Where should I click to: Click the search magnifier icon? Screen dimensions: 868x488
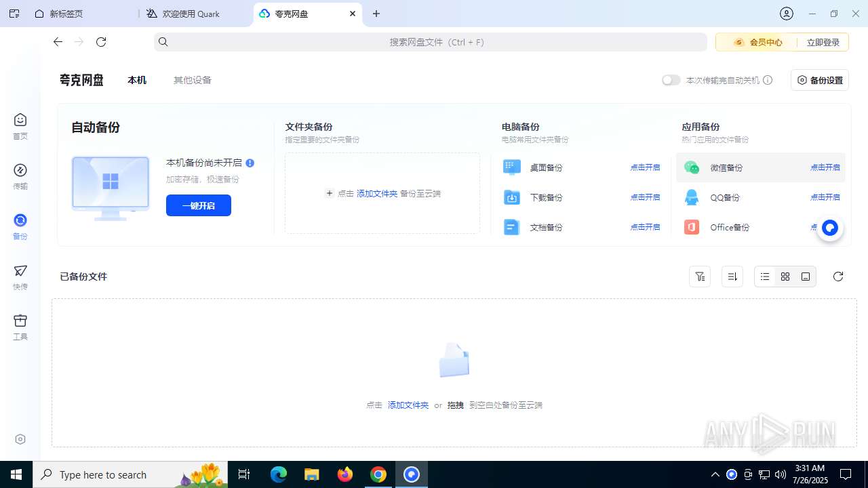tap(163, 42)
